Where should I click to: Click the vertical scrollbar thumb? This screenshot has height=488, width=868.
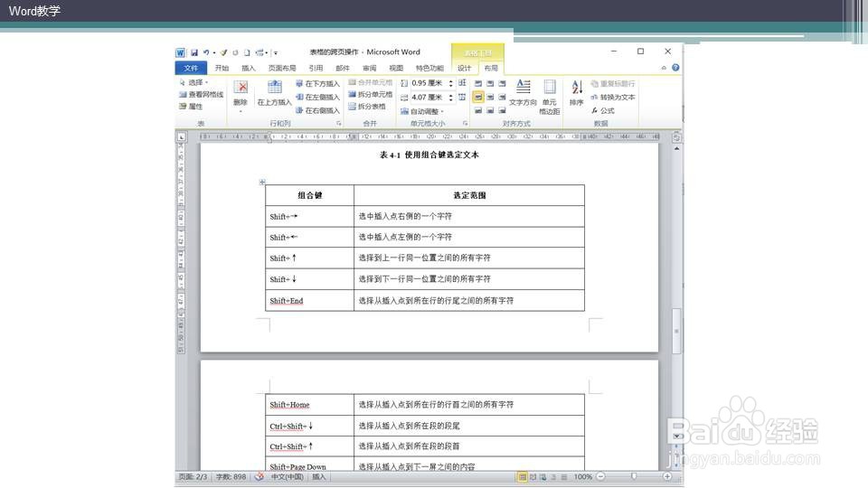pyautogui.click(x=676, y=331)
